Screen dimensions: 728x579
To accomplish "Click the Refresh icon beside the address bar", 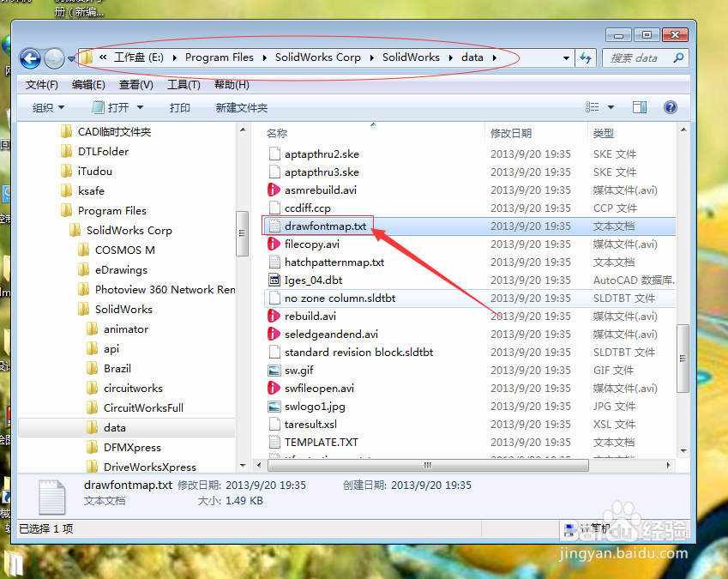I will (x=584, y=58).
